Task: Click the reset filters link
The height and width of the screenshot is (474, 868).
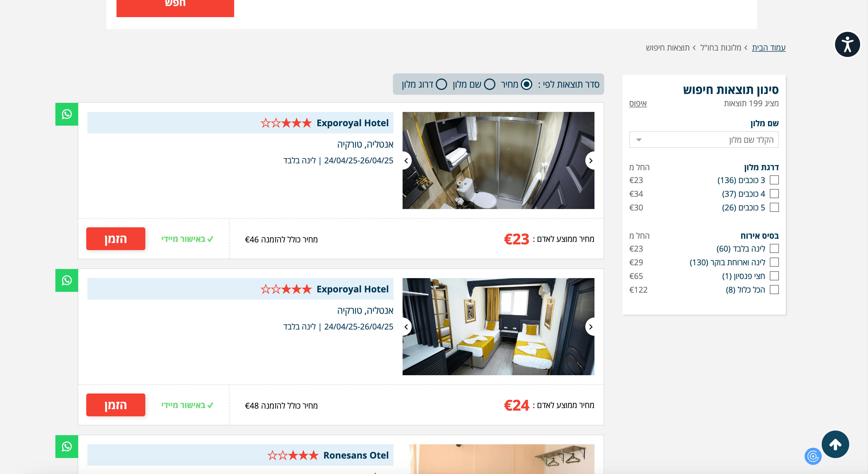Action: [x=638, y=103]
